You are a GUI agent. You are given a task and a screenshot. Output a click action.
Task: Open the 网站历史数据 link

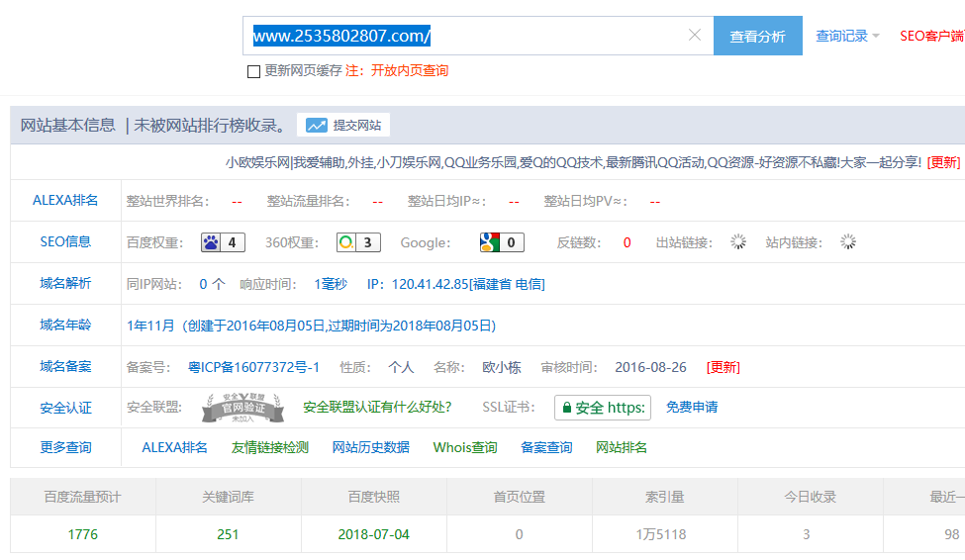(x=370, y=447)
